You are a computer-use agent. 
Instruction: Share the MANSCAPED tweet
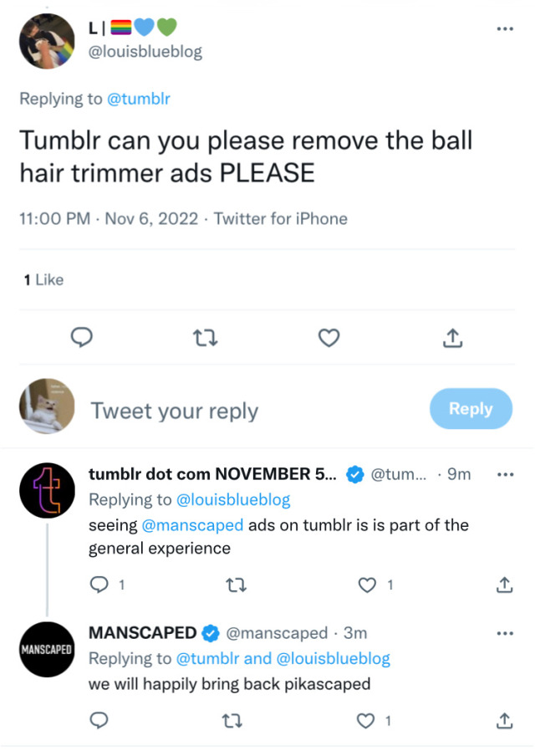504,718
